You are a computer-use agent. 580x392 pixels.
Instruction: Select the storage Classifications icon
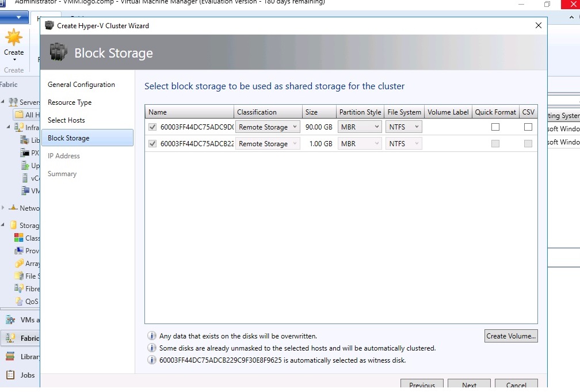click(19, 238)
